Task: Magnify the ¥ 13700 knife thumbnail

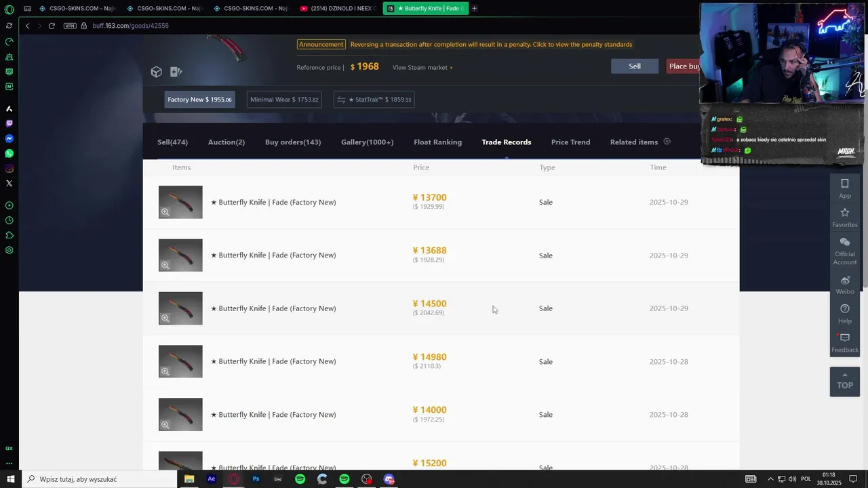Action: point(165,212)
